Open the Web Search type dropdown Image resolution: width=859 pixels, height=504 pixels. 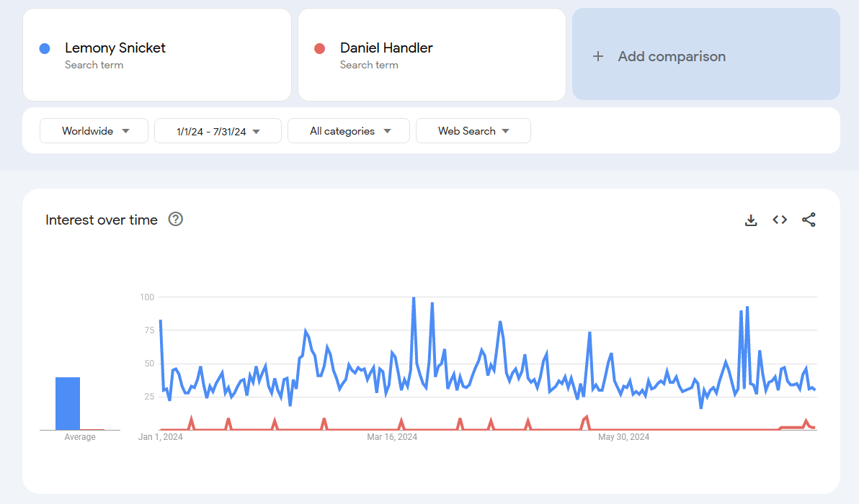[473, 131]
